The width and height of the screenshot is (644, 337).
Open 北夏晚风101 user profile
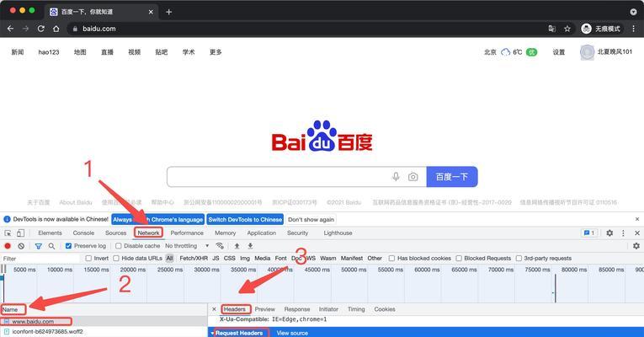tap(606, 52)
